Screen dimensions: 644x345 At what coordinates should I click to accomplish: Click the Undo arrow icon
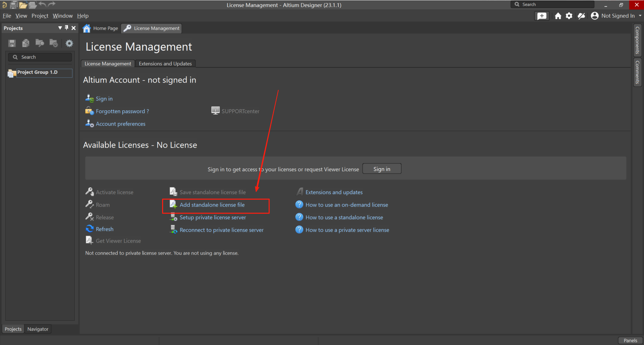point(43,4)
